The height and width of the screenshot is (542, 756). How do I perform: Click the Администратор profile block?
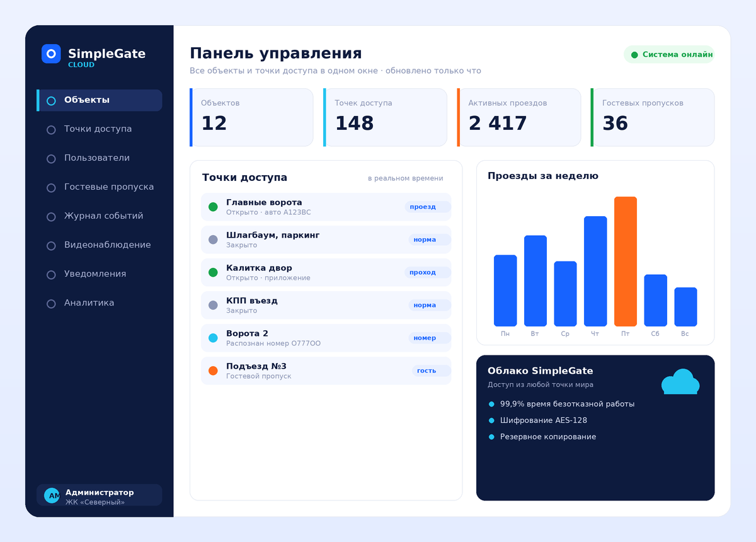[x=100, y=495]
